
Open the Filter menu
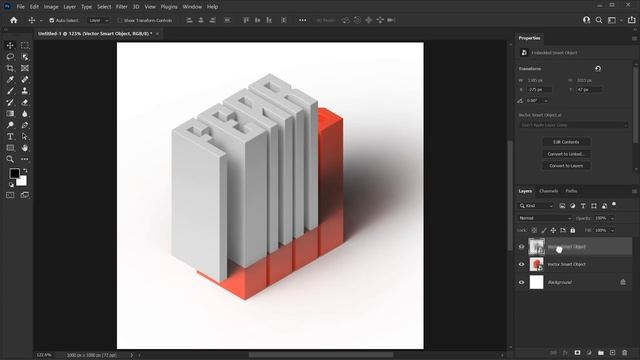click(122, 7)
